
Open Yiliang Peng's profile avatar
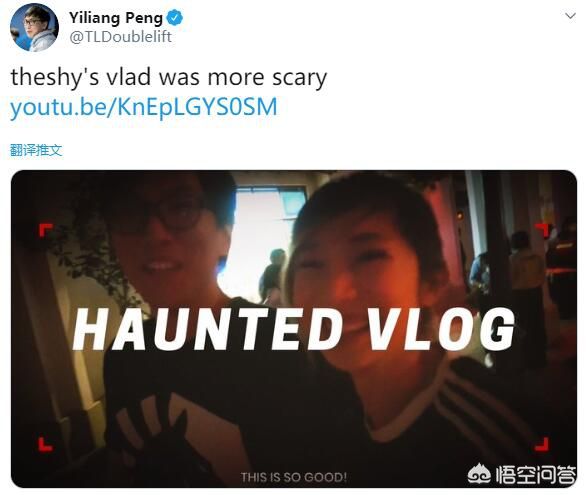point(34,27)
